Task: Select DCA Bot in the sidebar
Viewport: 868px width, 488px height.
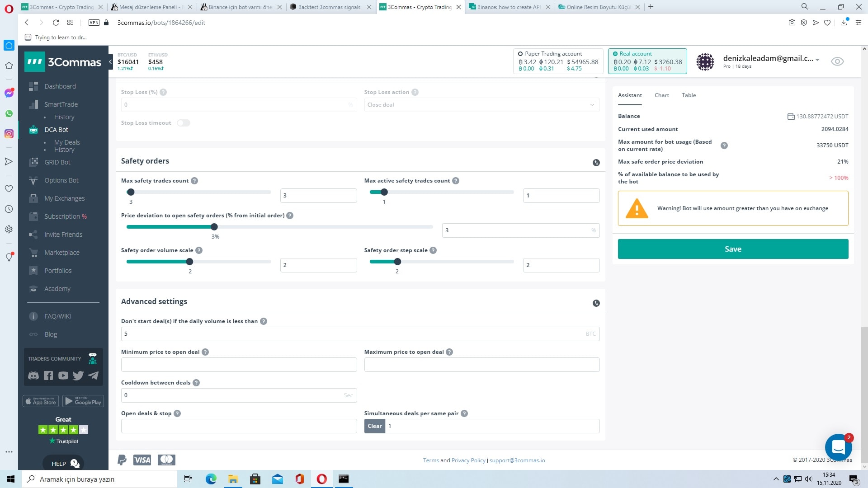Action: point(56,130)
